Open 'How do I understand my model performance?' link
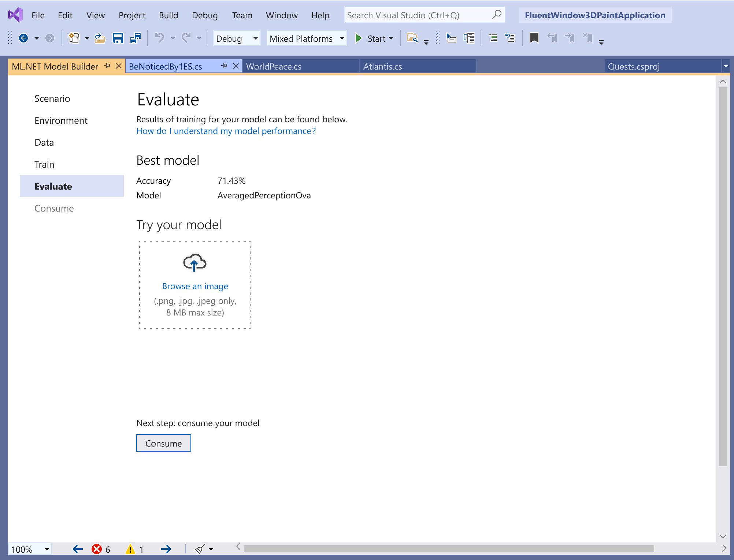 [x=226, y=131]
